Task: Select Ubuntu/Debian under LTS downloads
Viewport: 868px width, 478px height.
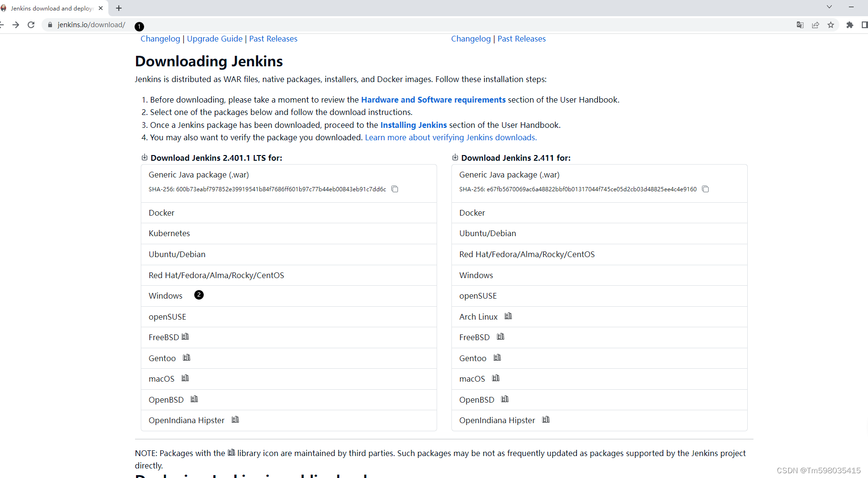Action: (x=289, y=254)
